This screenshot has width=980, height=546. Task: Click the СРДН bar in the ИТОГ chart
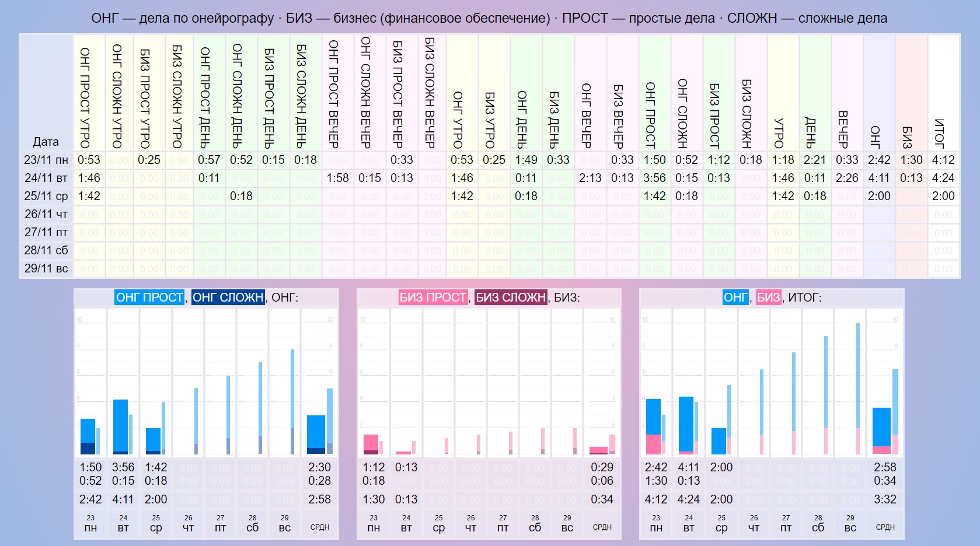pyautogui.click(x=881, y=430)
